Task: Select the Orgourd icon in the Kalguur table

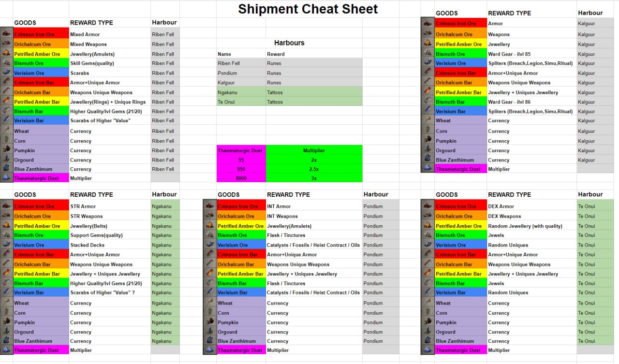Action: pos(427,150)
